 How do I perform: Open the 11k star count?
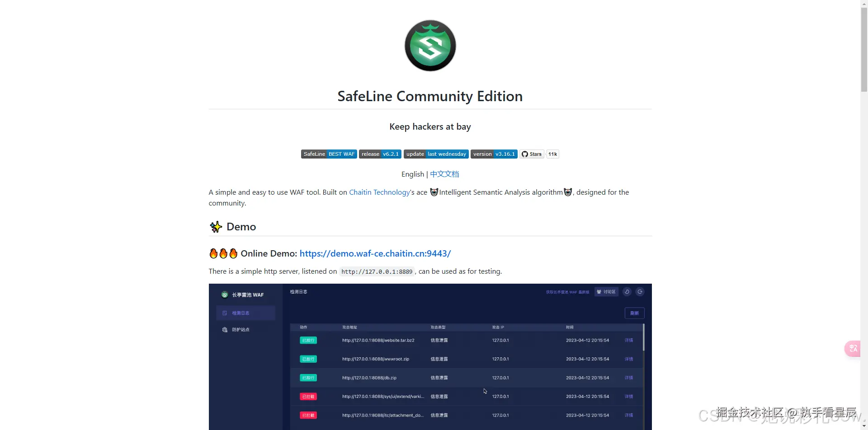[x=553, y=154]
